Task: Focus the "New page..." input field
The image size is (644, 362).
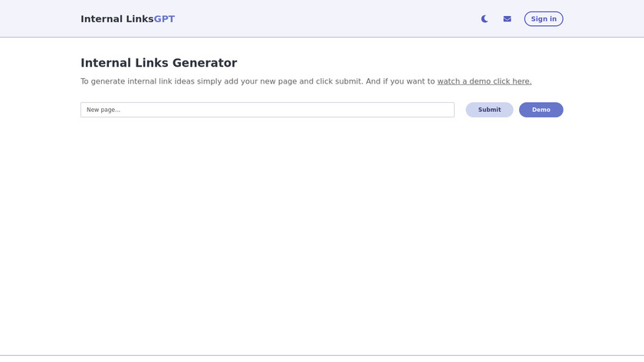Action: [267, 110]
